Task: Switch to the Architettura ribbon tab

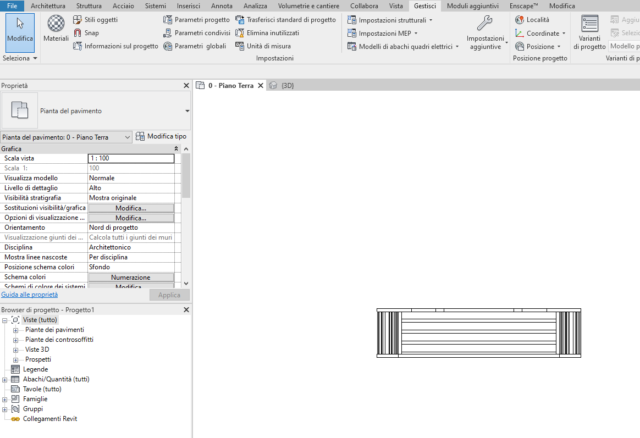Action: point(48,6)
